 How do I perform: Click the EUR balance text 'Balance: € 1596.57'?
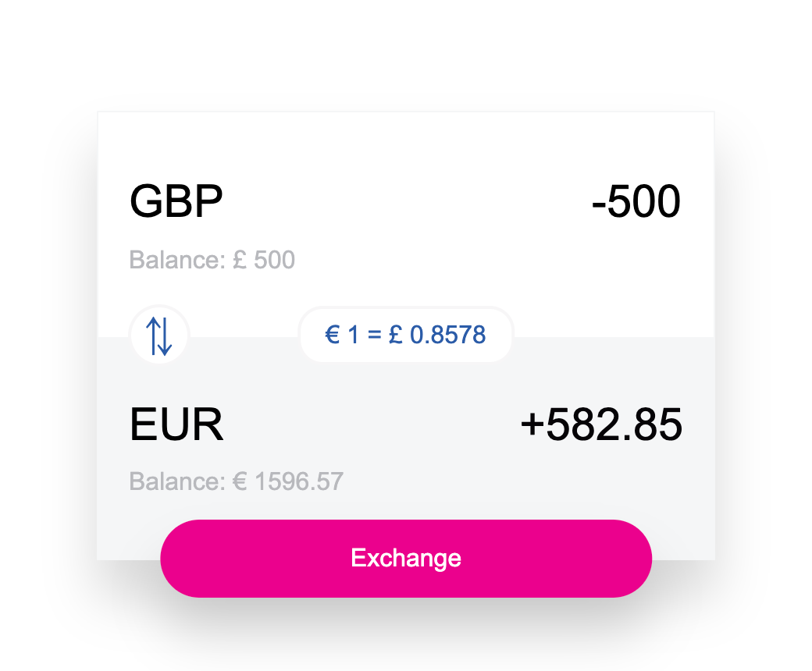235,481
